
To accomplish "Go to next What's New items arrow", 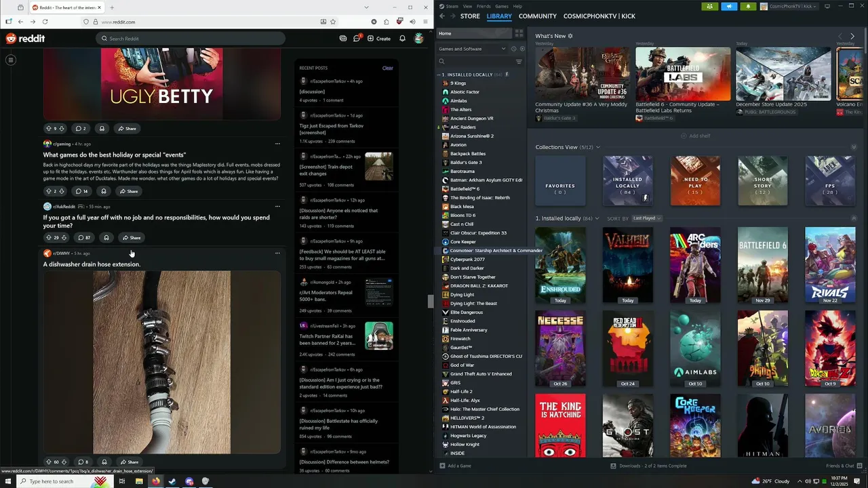I will (x=852, y=36).
